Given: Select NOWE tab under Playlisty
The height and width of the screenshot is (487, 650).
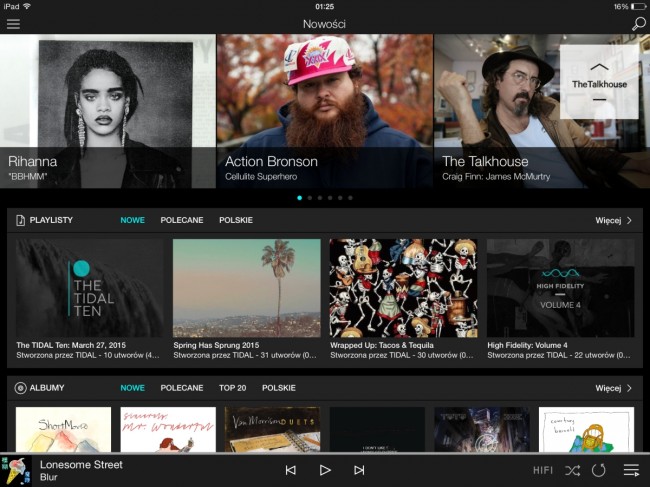Looking at the screenshot, I should [132, 220].
